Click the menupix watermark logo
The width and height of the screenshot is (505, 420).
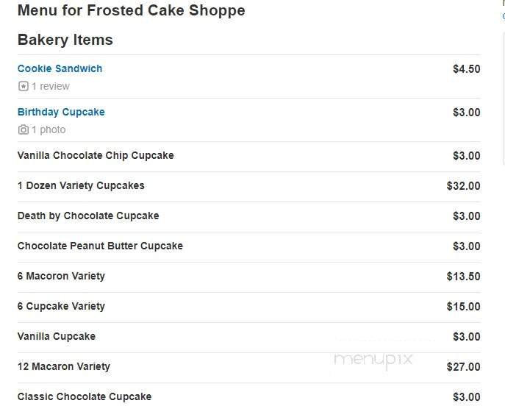pyautogui.click(x=373, y=360)
